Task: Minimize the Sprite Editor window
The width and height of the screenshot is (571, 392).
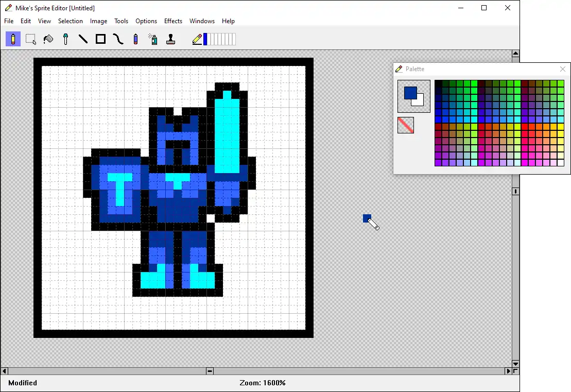Action: click(x=461, y=8)
